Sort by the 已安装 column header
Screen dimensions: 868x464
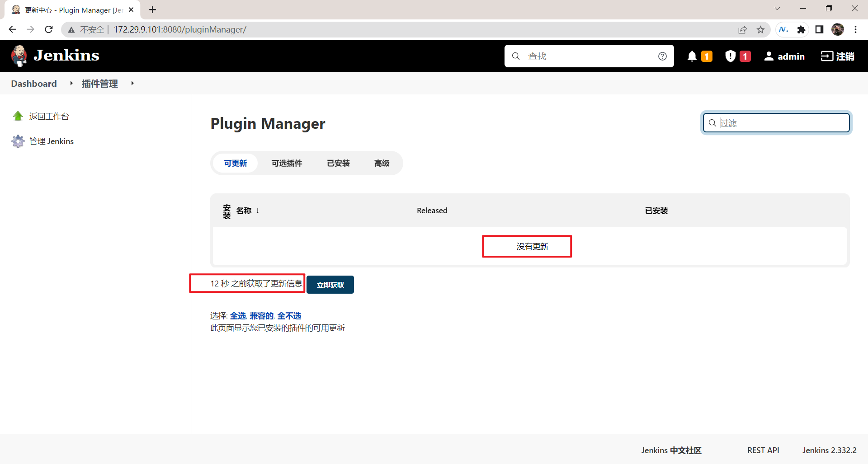coord(656,211)
